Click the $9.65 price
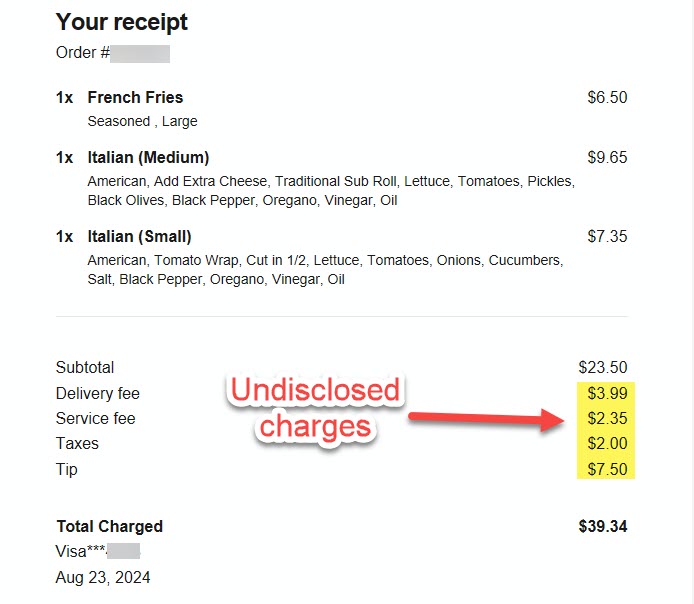 607,157
